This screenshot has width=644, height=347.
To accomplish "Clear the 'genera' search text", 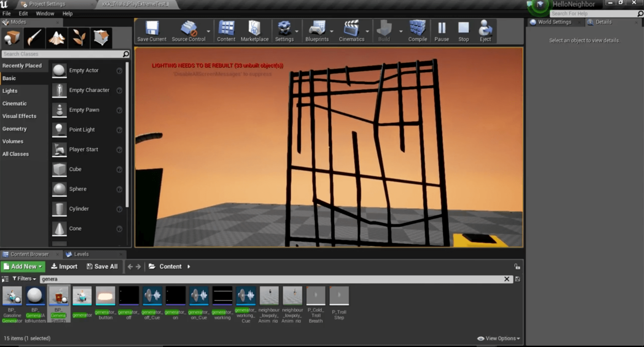I will [x=507, y=279].
